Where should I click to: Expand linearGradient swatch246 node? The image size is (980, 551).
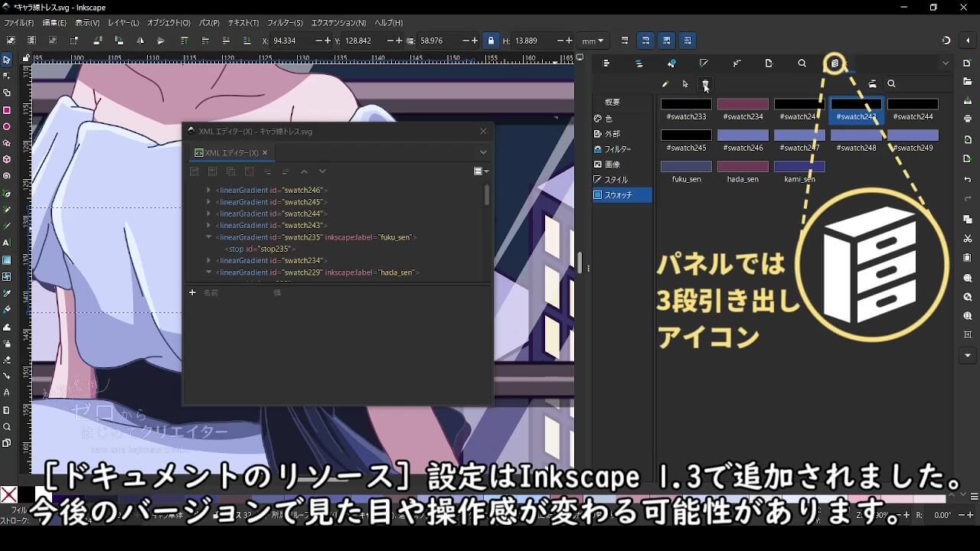click(208, 190)
